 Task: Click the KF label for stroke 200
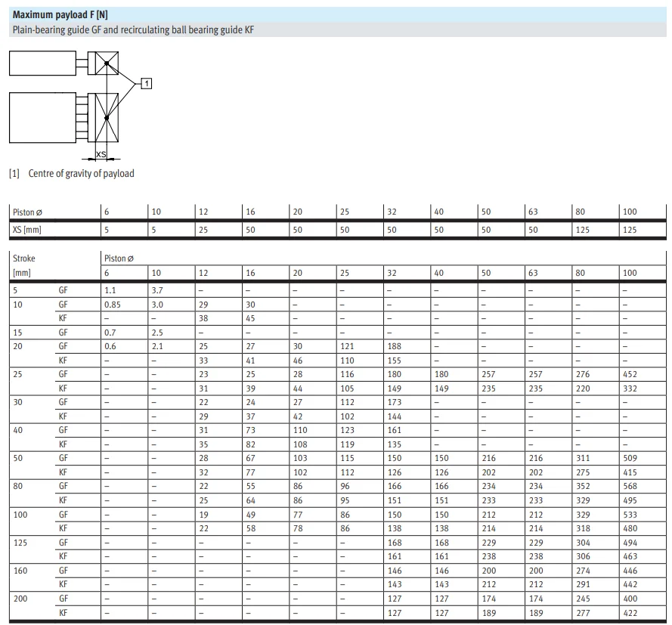63,612
